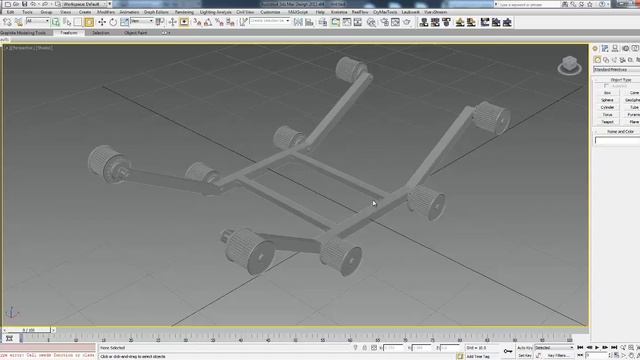640x360 pixels.
Task: Switch to the Freeform ribbon tab
Action: point(69,33)
